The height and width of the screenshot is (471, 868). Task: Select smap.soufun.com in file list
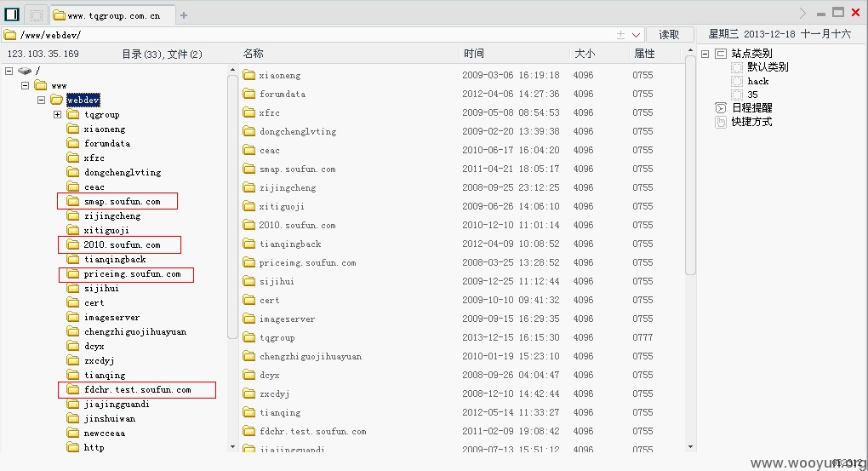[x=297, y=169]
